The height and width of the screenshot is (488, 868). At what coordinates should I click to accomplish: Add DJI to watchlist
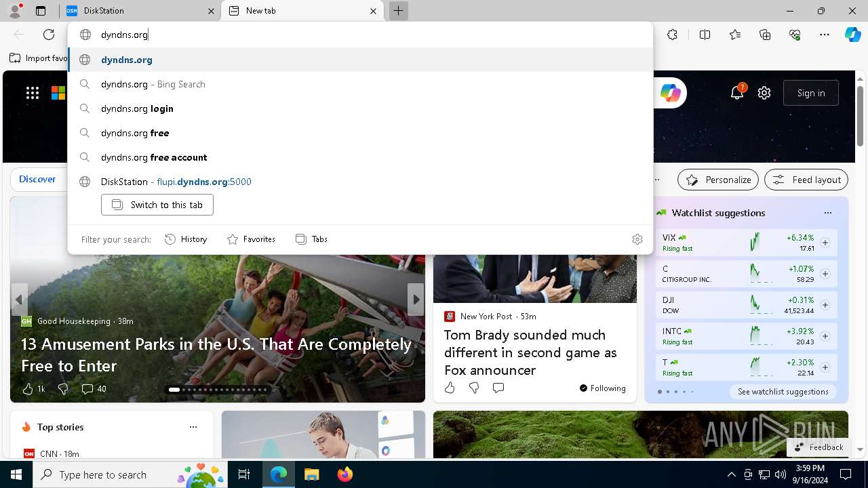coord(825,305)
